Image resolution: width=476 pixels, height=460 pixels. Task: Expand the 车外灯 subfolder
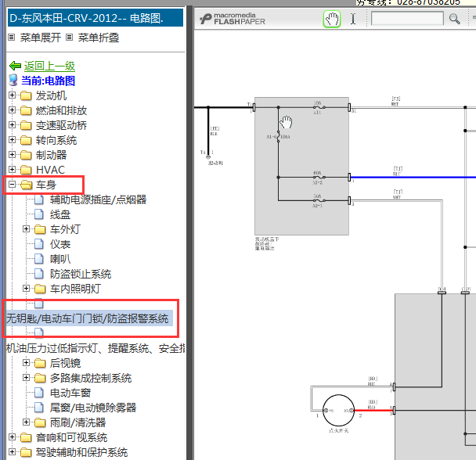pyautogui.click(x=26, y=229)
